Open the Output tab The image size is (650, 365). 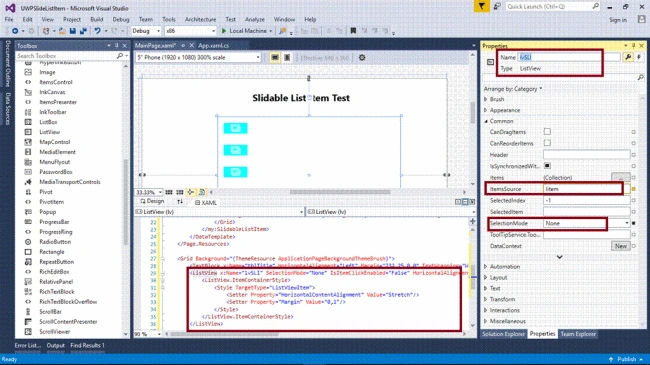pos(56,345)
